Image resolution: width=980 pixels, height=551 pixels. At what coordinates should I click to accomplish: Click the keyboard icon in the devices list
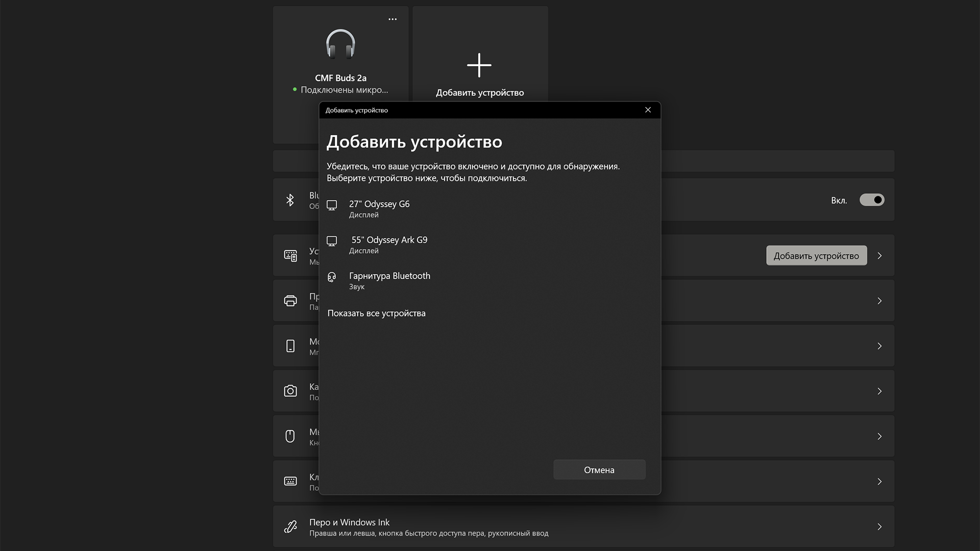[x=290, y=481]
